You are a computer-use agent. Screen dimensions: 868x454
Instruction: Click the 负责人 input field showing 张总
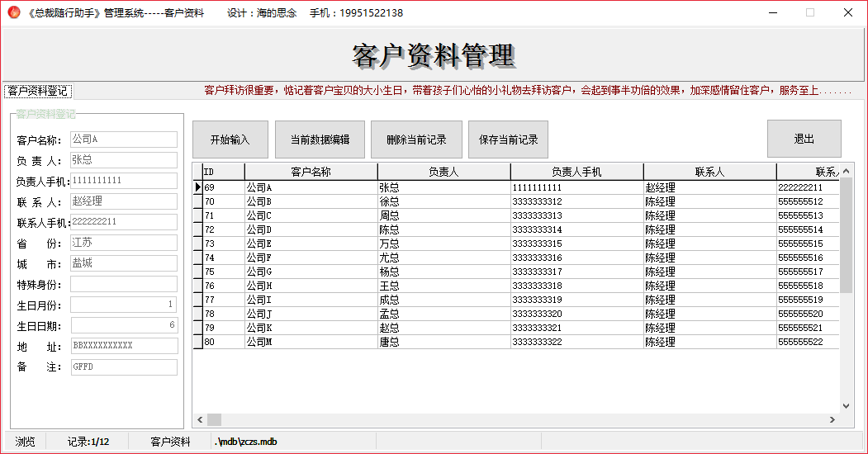tap(123, 160)
